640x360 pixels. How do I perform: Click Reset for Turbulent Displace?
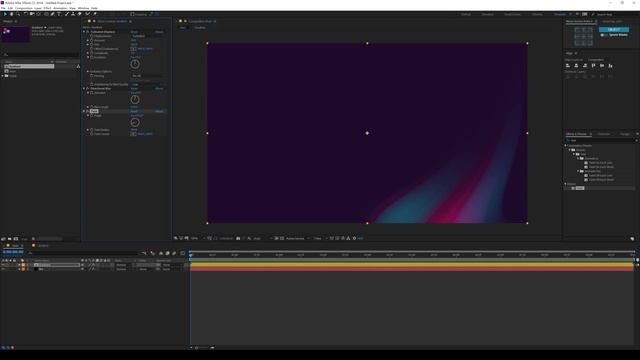point(134,31)
